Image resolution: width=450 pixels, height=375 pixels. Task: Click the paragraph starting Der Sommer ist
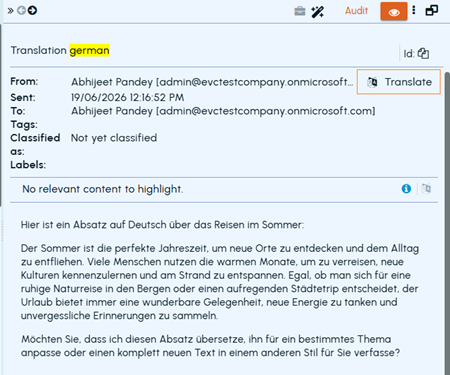(220, 282)
